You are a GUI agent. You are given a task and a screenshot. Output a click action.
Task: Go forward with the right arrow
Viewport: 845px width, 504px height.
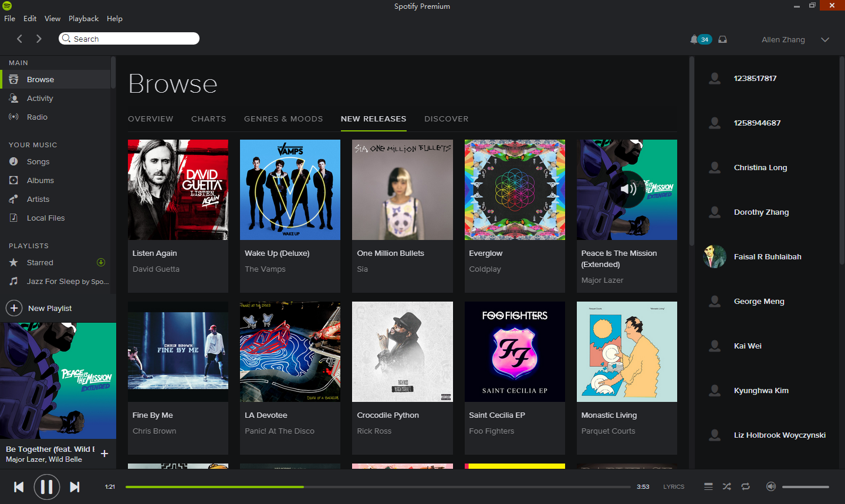(39, 39)
